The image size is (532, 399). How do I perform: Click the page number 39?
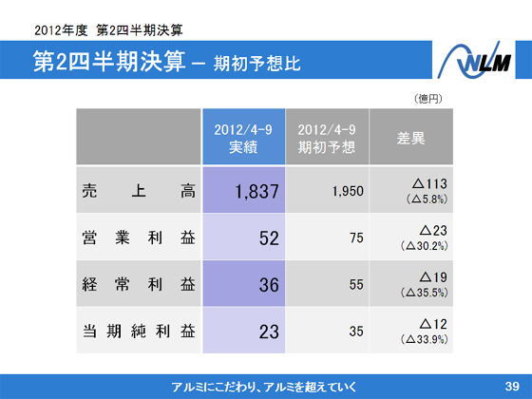(x=512, y=386)
